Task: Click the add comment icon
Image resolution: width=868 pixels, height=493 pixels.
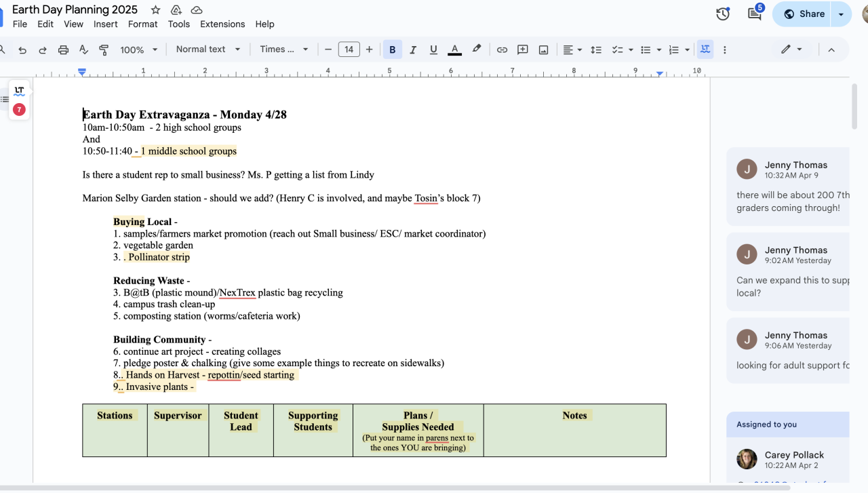Action: (523, 50)
